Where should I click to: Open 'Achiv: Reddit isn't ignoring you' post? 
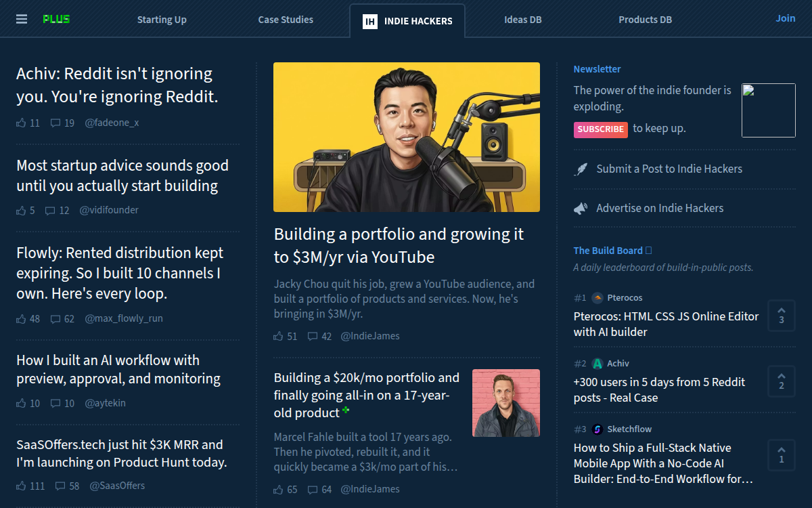click(x=117, y=85)
